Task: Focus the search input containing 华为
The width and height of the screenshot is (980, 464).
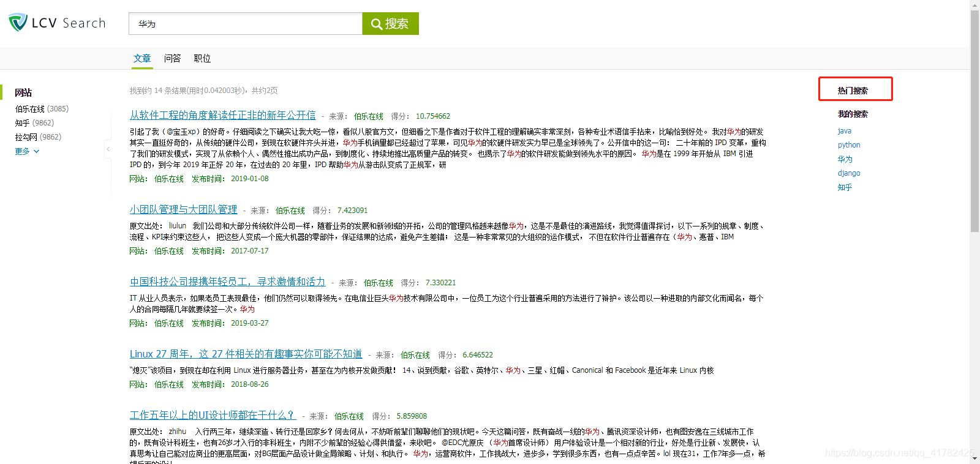Action: tap(246, 23)
